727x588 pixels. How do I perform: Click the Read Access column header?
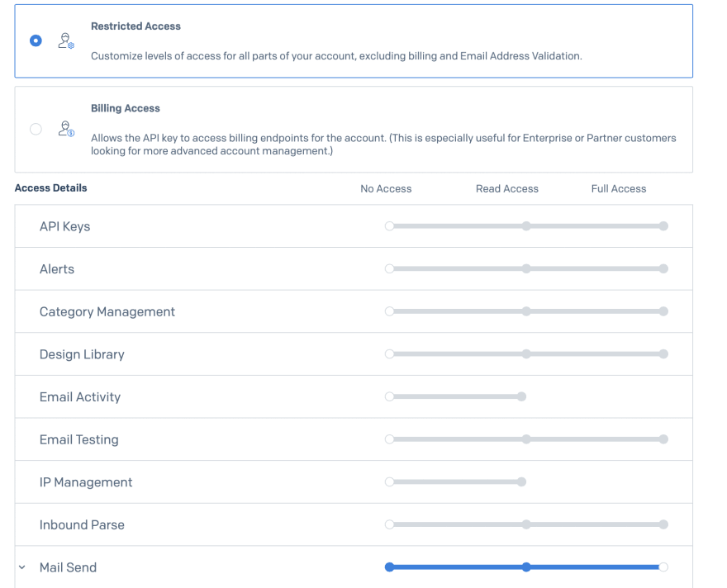click(x=507, y=189)
